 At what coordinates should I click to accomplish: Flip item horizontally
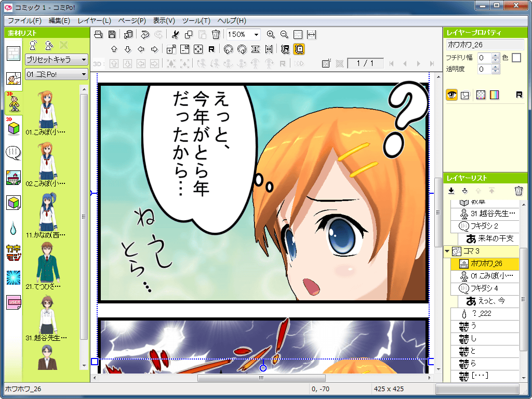click(269, 49)
